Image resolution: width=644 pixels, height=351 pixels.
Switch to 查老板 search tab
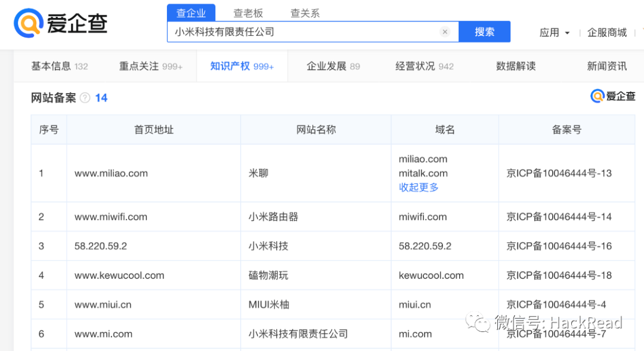click(x=248, y=13)
